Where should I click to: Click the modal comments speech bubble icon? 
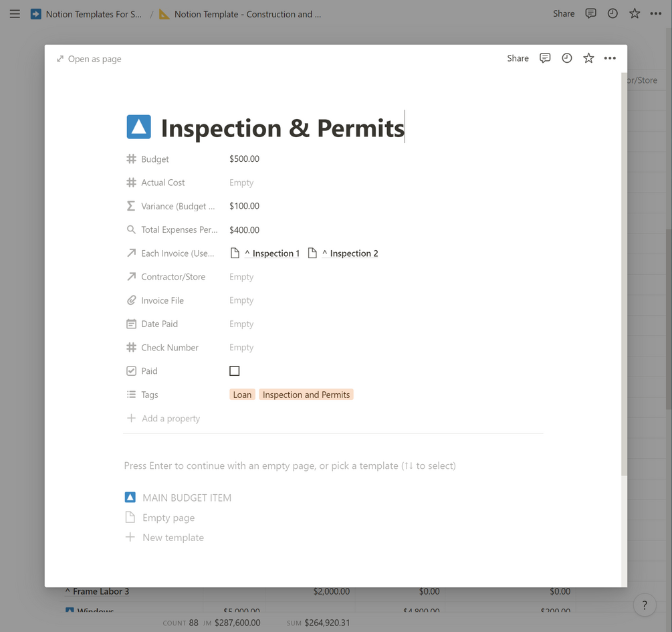[545, 58]
